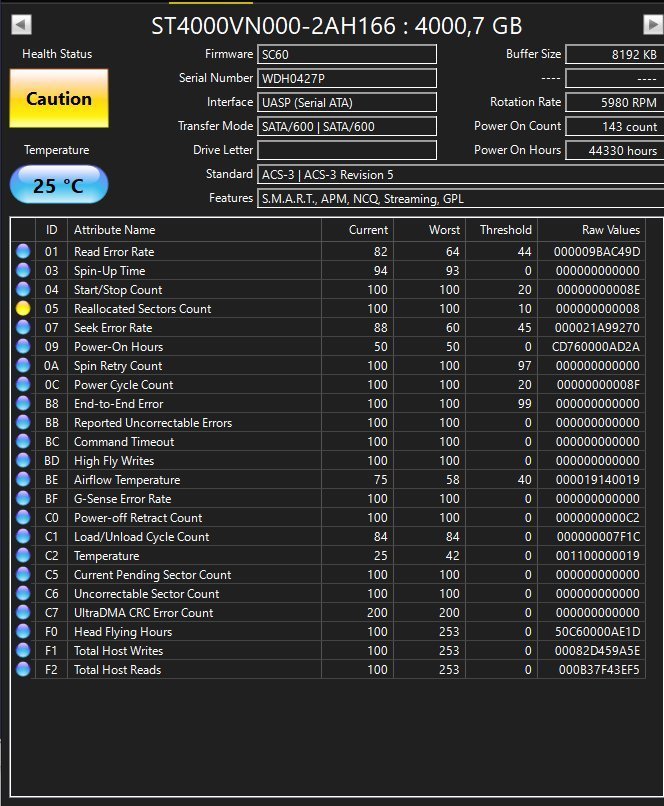Image resolution: width=664 pixels, height=806 pixels.
Task: Click the previous disk left arrow button
Action: coord(22,24)
